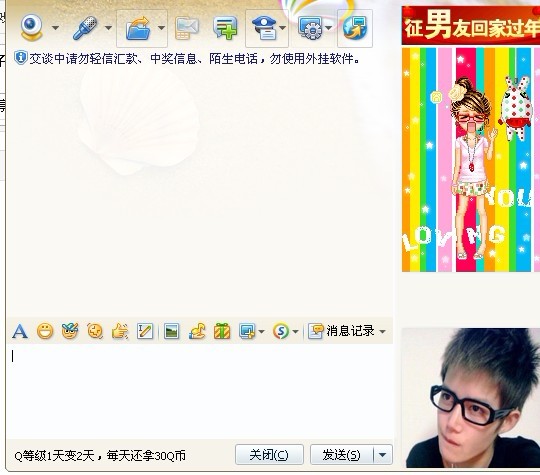Expand the search options arrow
The image size is (540, 475).
point(295,332)
